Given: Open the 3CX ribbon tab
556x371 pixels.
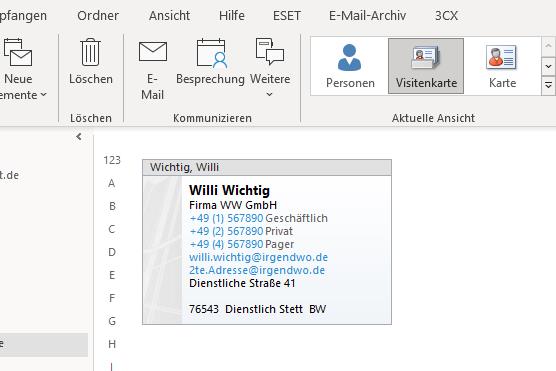Looking at the screenshot, I should (446, 16).
